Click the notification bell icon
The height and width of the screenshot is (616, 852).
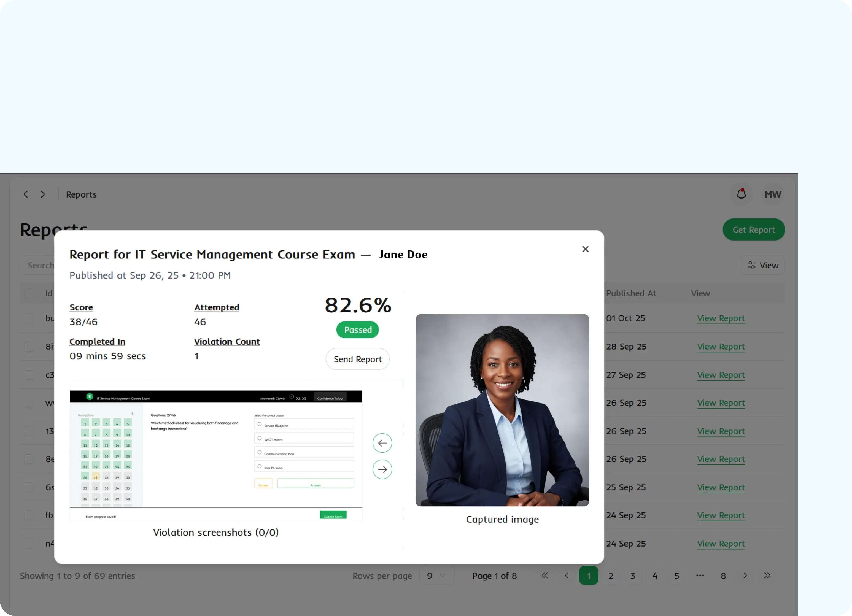pos(741,194)
